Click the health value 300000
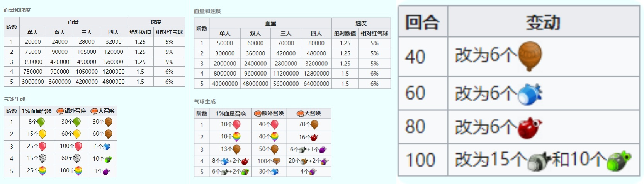The height and width of the screenshot is (184, 644). pyautogui.click(x=225, y=53)
